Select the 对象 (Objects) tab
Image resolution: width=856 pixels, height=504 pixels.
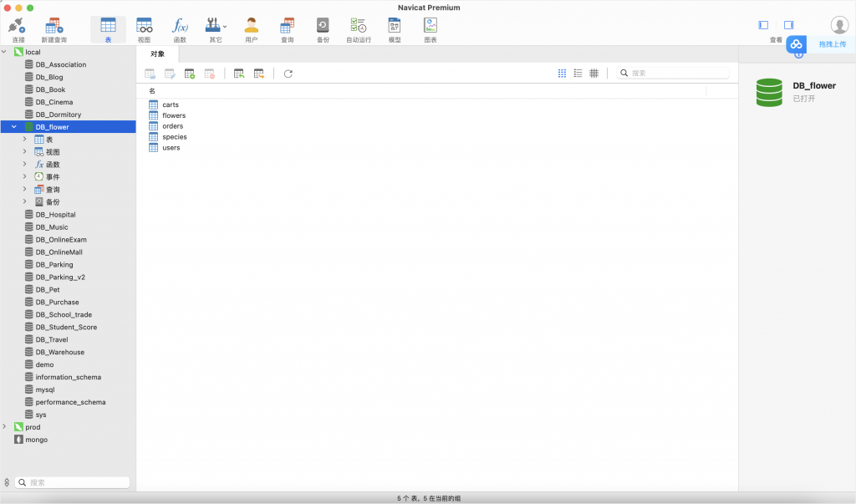pyautogui.click(x=157, y=53)
